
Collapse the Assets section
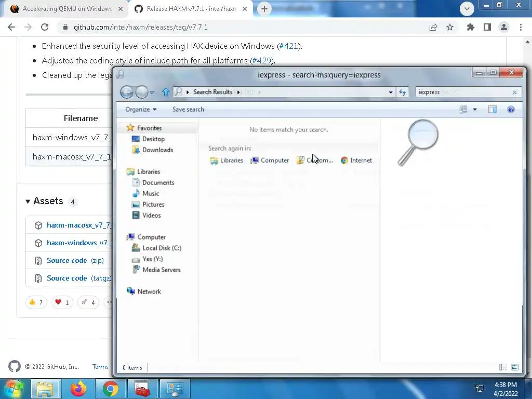tap(45, 201)
